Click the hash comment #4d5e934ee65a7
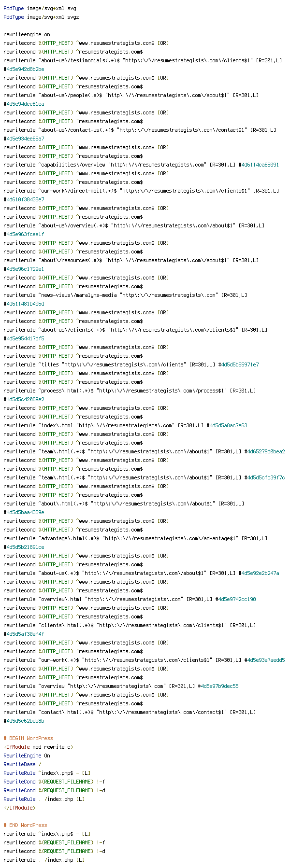The image size is (290, 868). pos(24,139)
